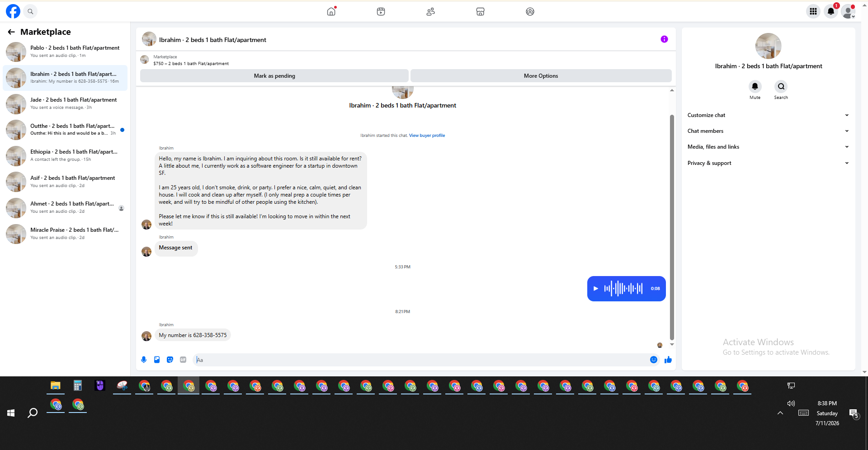Open the Windows action center notifications
The image size is (868, 450).
click(854, 413)
